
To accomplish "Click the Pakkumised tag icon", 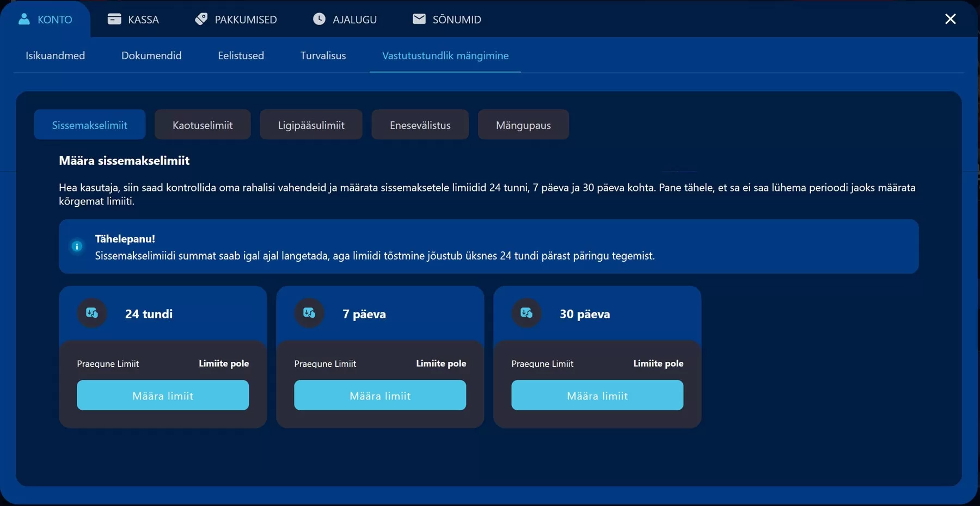I will click(201, 19).
